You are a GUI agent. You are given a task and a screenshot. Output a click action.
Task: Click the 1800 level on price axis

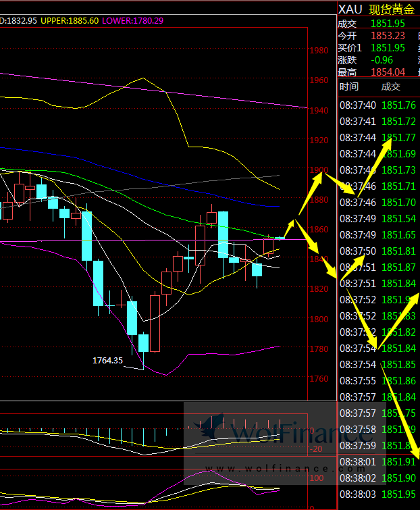[318, 319]
